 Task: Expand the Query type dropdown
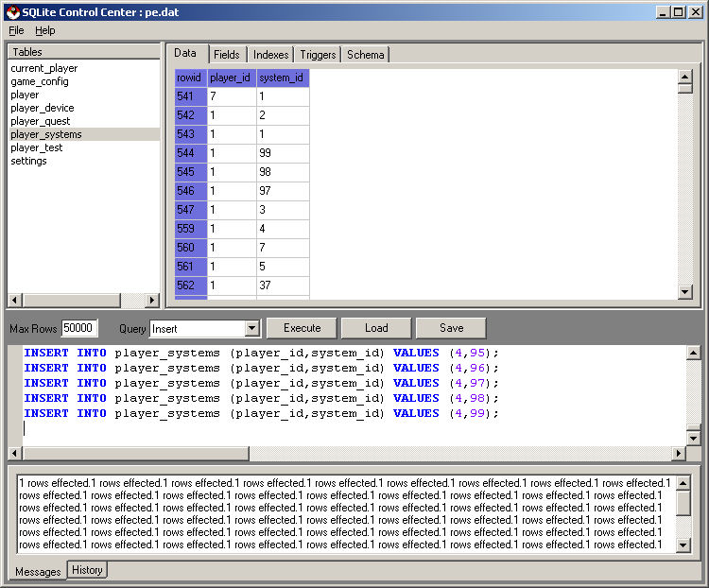251,328
